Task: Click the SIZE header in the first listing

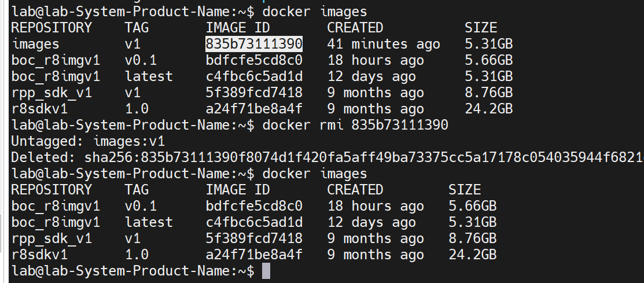Action: [x=480, y=28]
